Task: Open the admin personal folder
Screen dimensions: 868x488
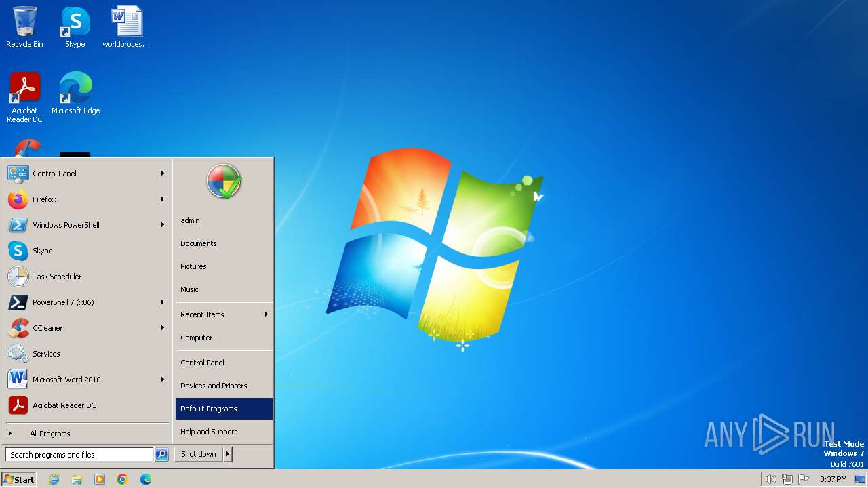Action: [x=224, y=220]
